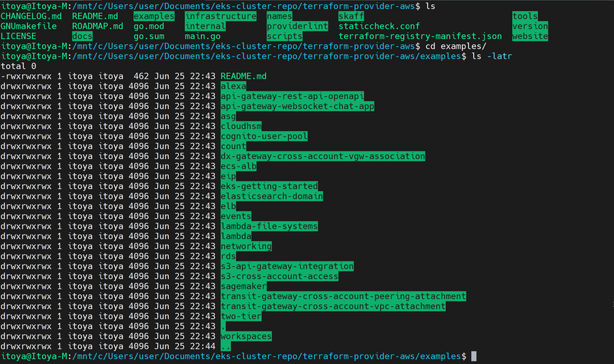
Task: Select GNUmakefile in the first listing
Action: [x=29, y=26]
